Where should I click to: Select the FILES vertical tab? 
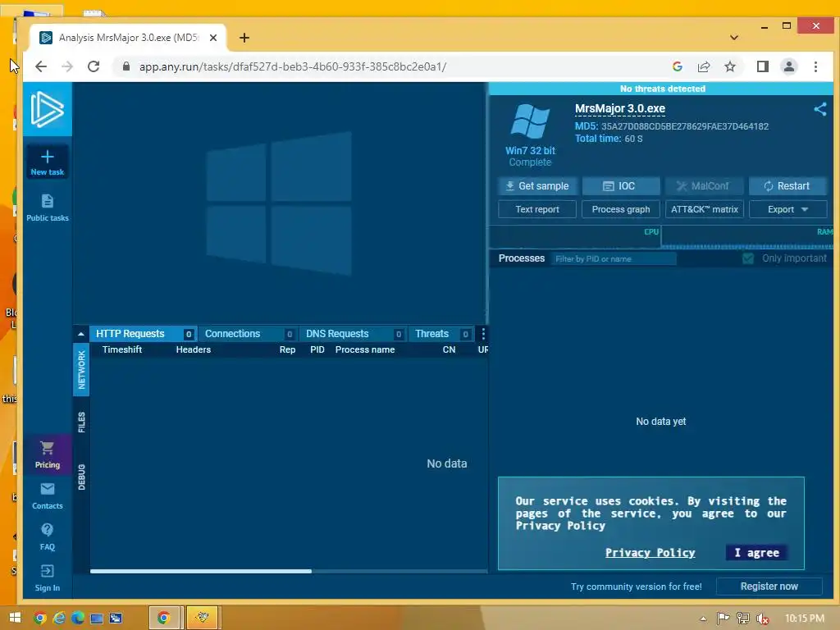81,422
